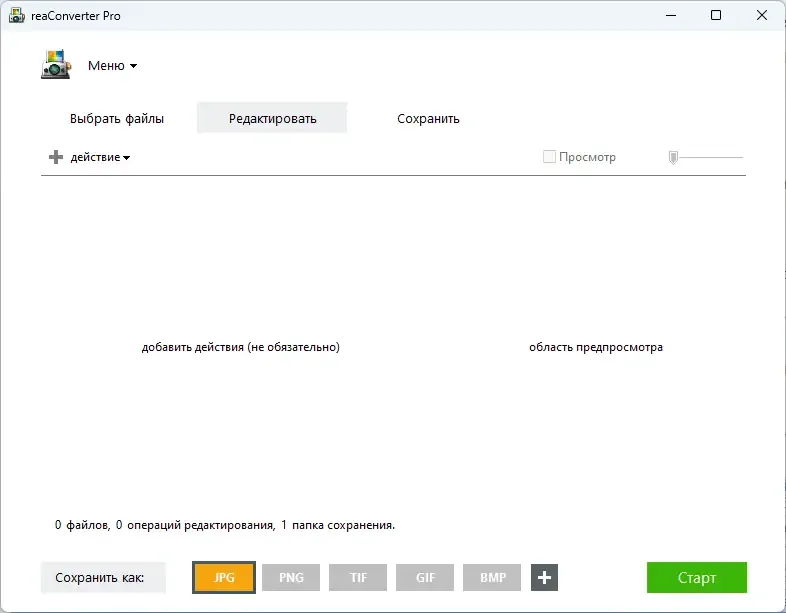Image resolution: width=786 pixels, height=613 pixels.
Task: Switch to the Сохранить tab
Action: 428,119
